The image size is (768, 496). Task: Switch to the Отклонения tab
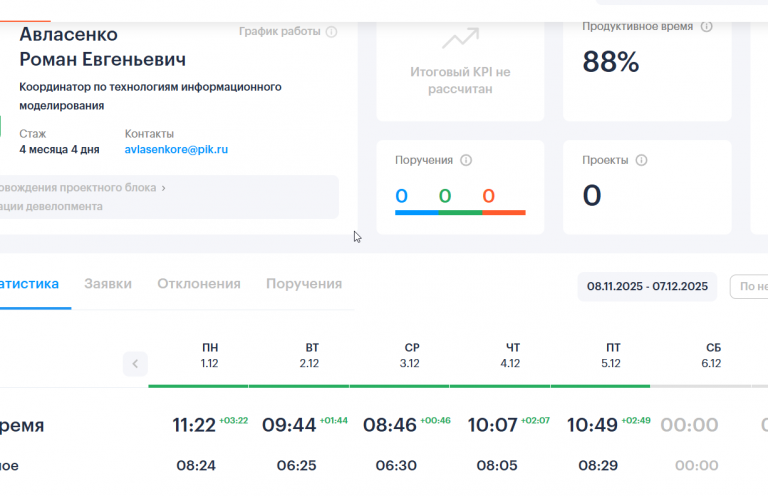(x=199, y=284)
